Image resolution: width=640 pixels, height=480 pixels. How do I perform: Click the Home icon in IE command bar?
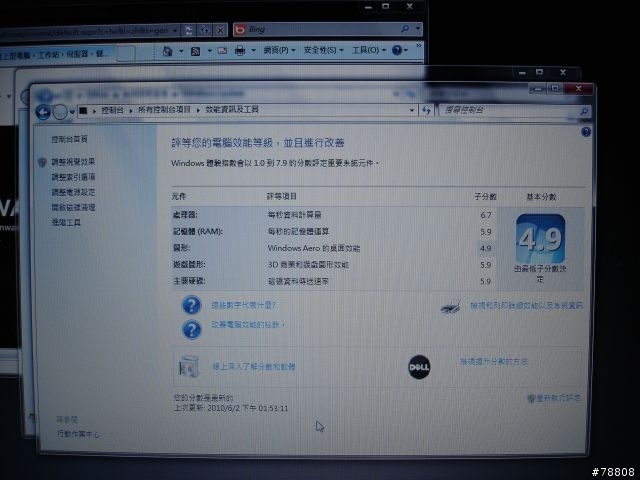[x=167, y=51]
